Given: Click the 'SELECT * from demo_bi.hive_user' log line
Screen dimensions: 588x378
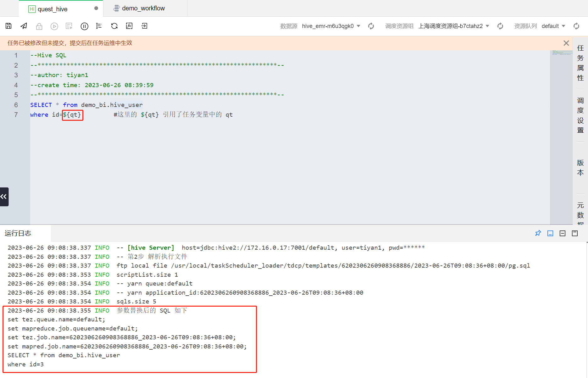Looking at the screenshot, I should [64, 355].
